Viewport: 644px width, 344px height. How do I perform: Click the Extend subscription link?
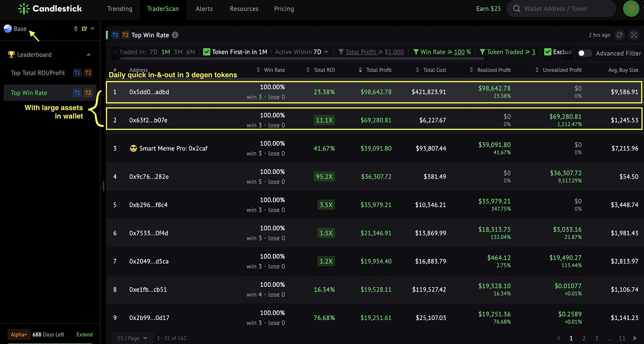point(85,335)
